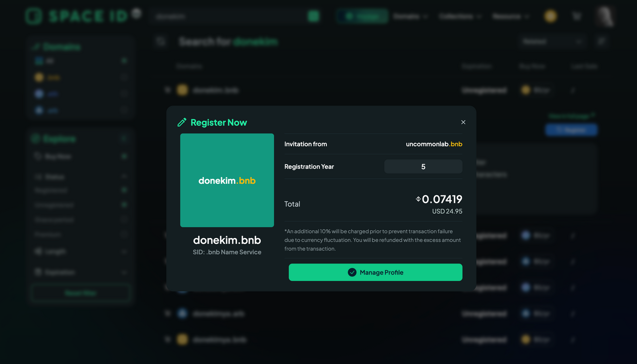
Task: Click the donekim.bnb green domain card
Action: 227,180
